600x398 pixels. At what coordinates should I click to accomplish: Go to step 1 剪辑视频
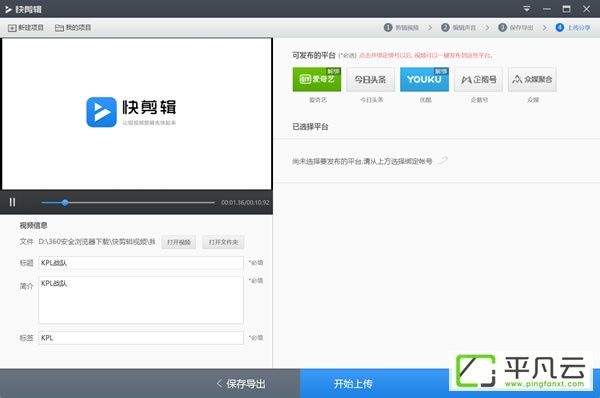coord(401,28)
